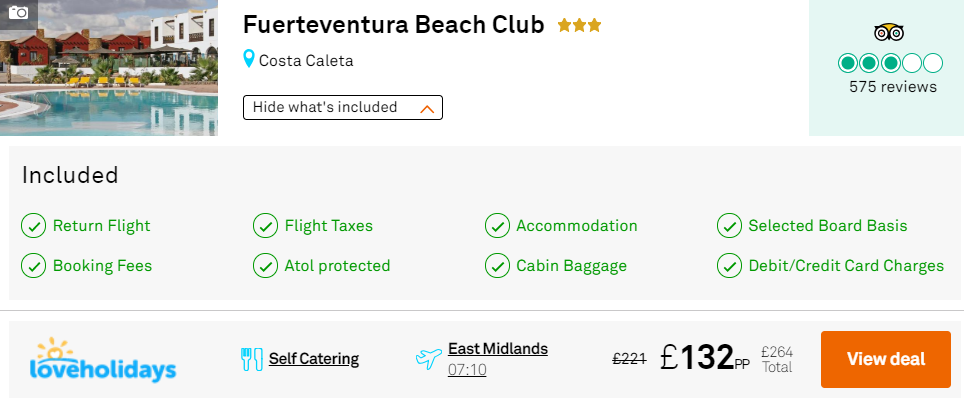Image resolution: width=964 pixels, height=401 pixels.
Task: Click the TripAdvisor owl logo
Action: pyautogui.click(x=889, y=32)
